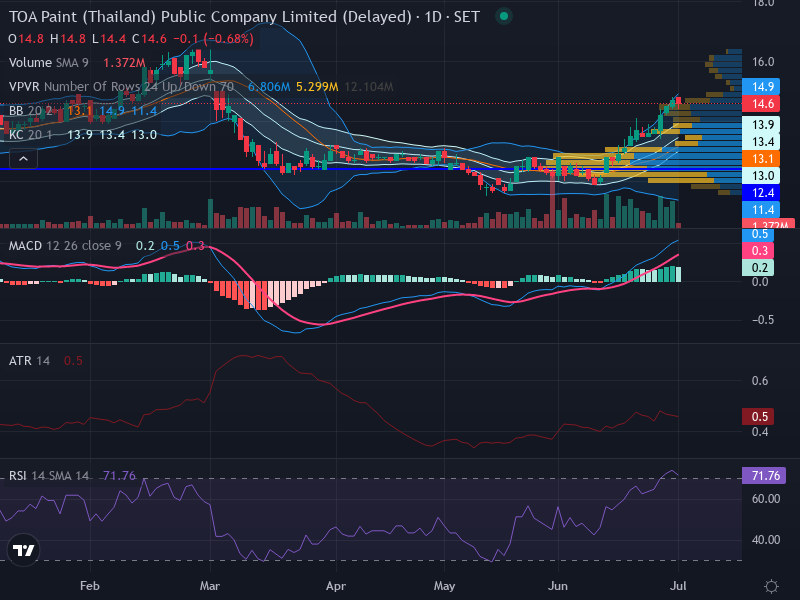Click the 71.76 RSI value label
This screenshot has height=600, width=800.
tap(764, 476)
